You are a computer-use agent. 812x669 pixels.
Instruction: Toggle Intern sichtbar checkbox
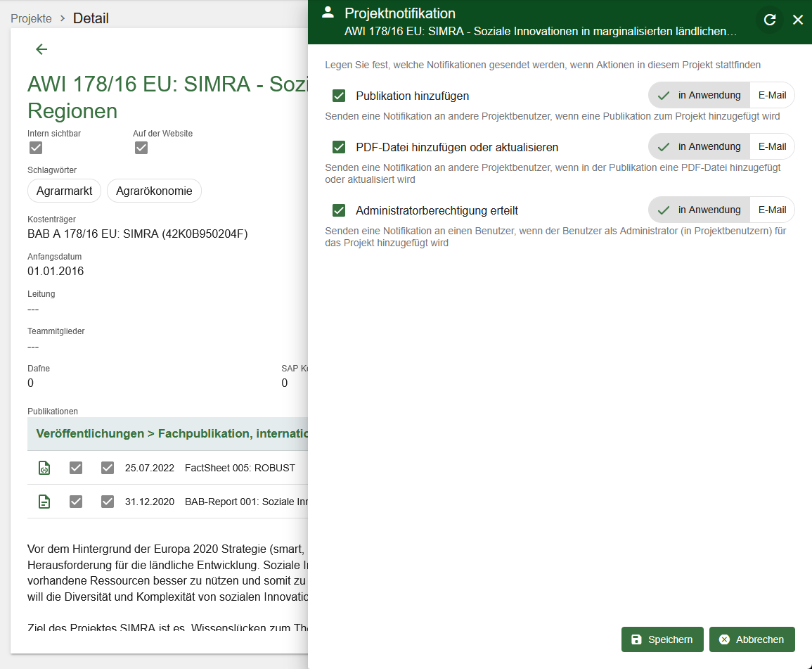(x=36, y=148)
